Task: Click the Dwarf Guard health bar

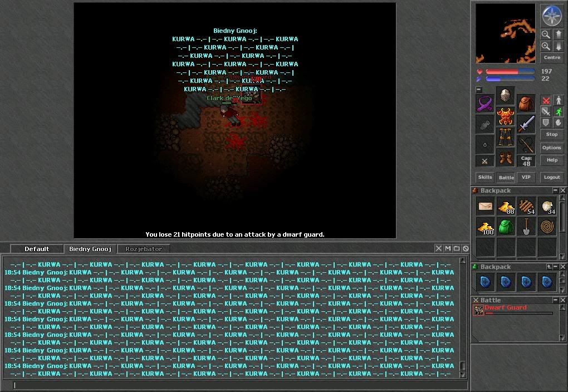Action: [x=519, y=313]
